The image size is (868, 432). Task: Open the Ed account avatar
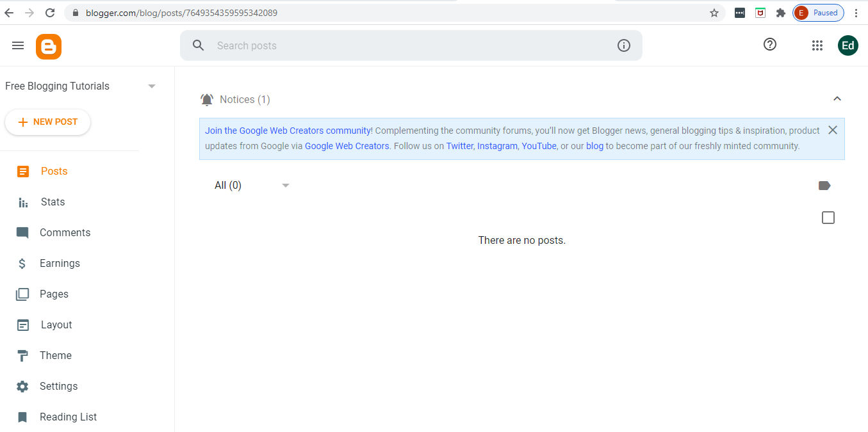848,45
